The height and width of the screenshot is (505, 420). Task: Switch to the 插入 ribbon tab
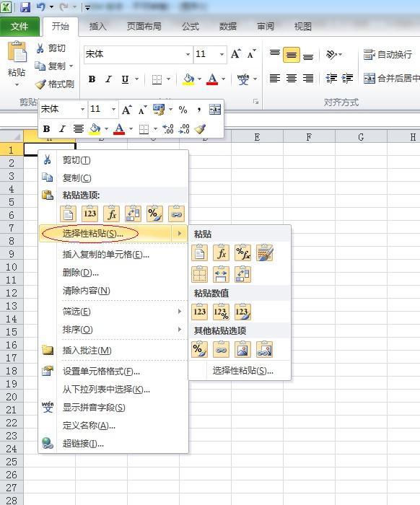97,27
